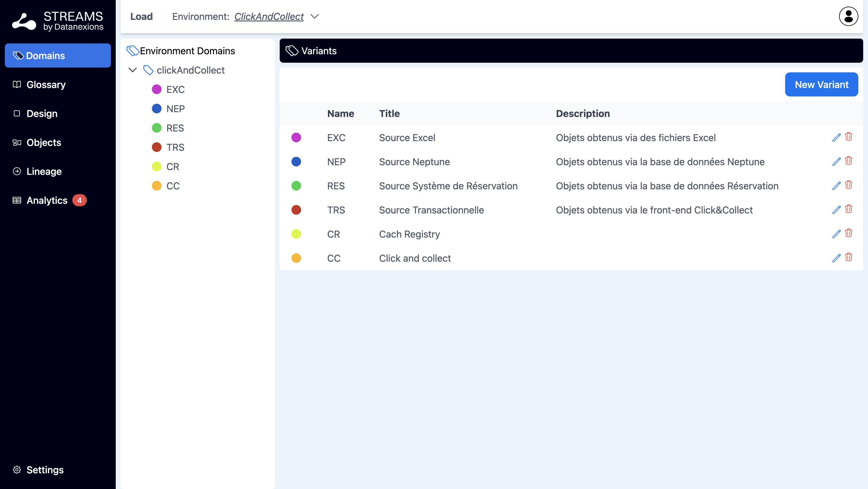Select the TRS variant in domain tree
Viewport: 868px width, 489px height.
click(x=175, y=147)
